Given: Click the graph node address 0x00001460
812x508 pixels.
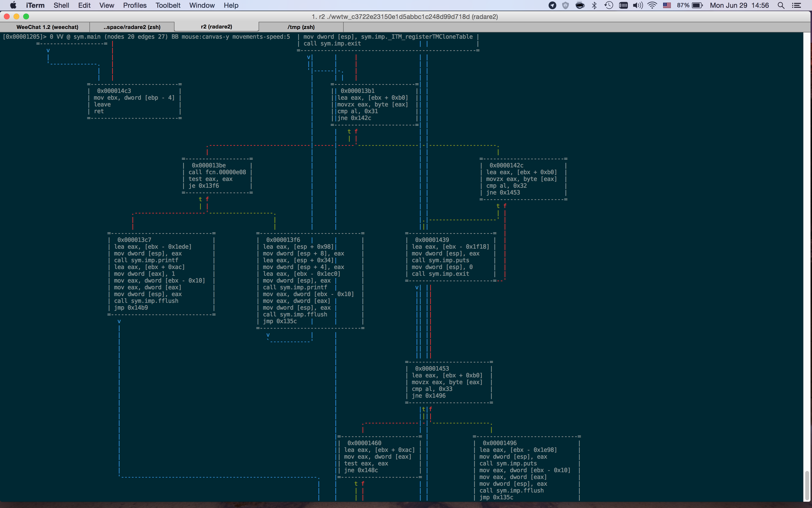Looking at the screenshot, I should 364,443.
